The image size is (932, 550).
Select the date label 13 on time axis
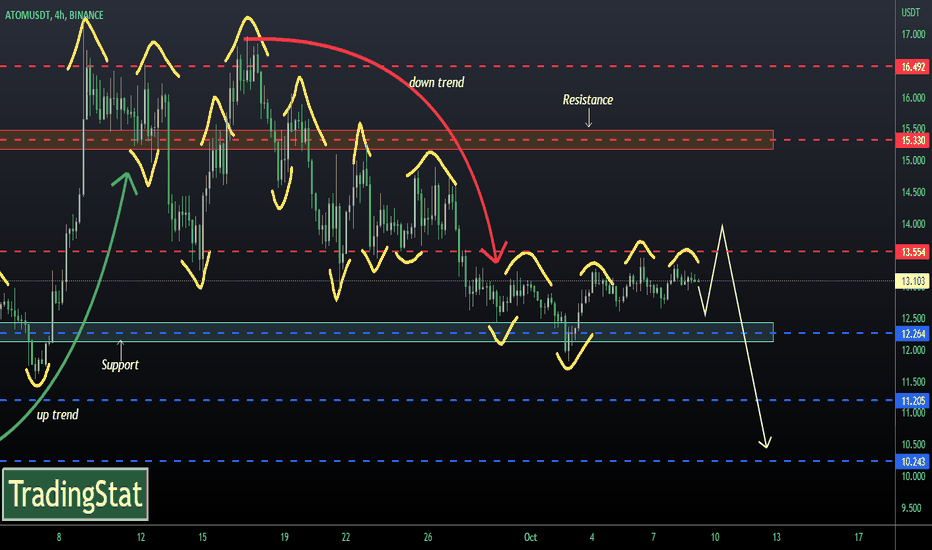[776, 538]
